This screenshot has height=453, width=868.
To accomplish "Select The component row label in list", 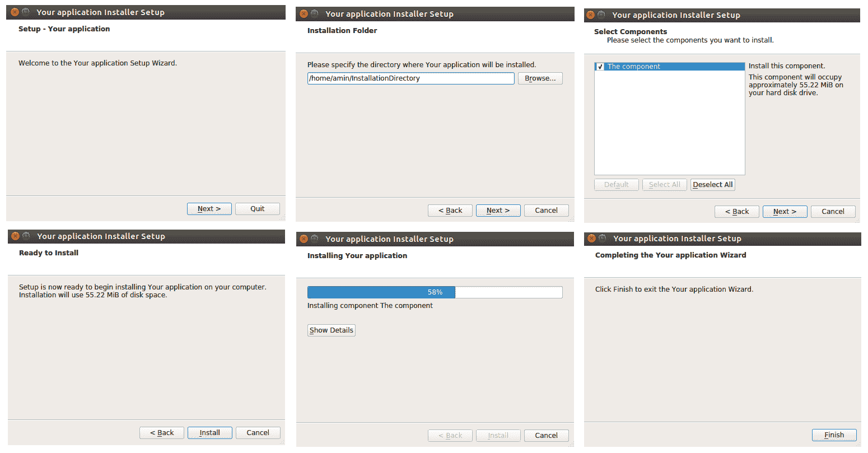I will [633, 67].
